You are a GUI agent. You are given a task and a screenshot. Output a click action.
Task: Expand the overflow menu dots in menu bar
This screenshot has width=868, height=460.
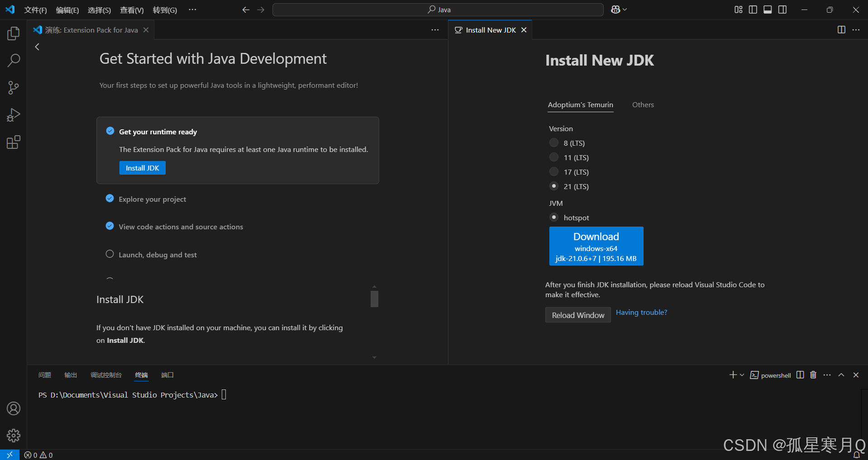(x=192, y=9)
